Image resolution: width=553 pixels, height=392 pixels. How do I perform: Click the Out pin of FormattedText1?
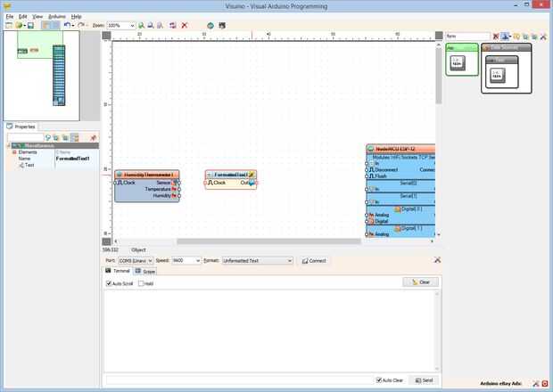click(256, 183)
